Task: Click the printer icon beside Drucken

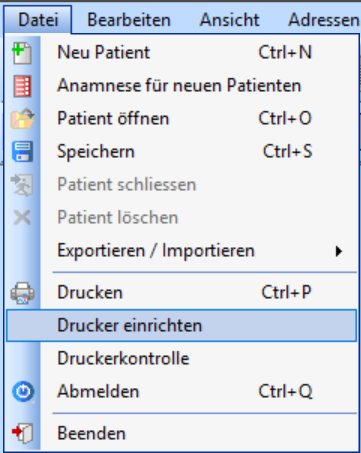Action: pyautogui.click(x=22, y=293)
